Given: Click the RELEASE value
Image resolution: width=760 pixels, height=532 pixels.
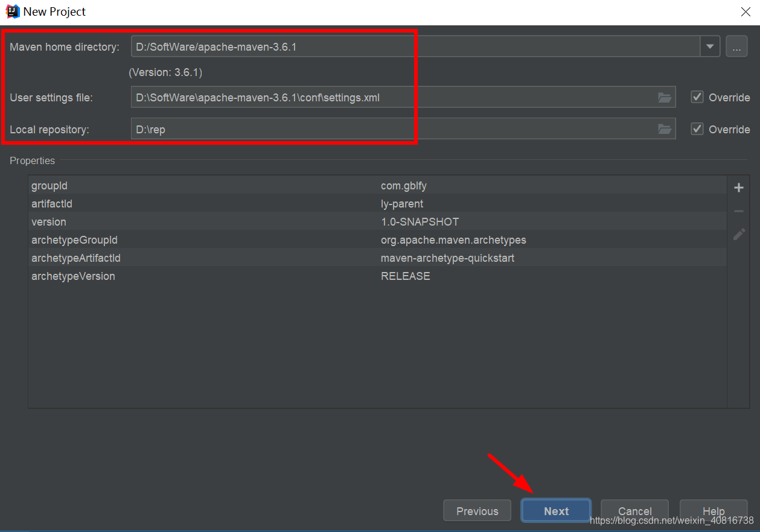Looking at the screenshot, I should click(406, 276).
